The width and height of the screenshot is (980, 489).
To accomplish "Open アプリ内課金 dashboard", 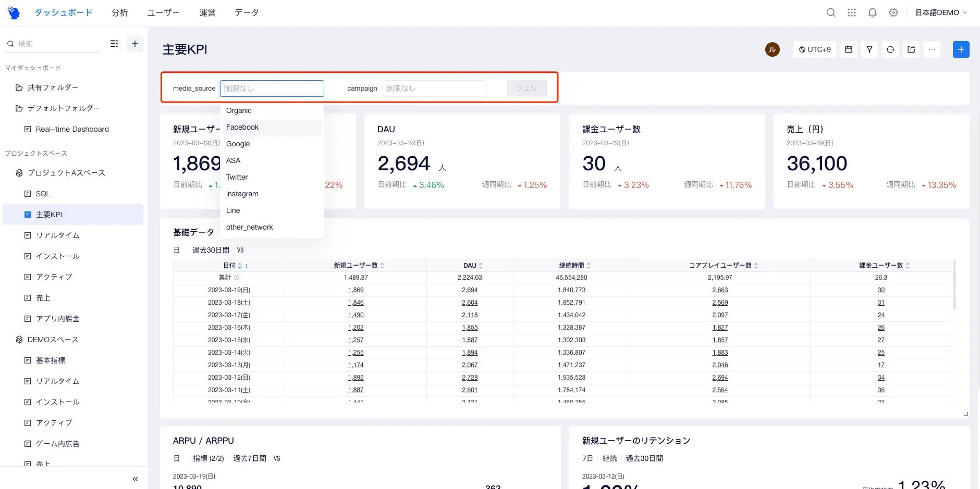I will pyautogui.click(x=57, y=319).
